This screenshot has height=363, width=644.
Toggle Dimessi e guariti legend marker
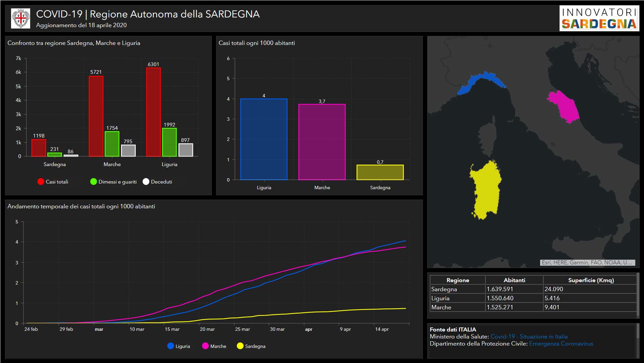(x=93, y=182)
